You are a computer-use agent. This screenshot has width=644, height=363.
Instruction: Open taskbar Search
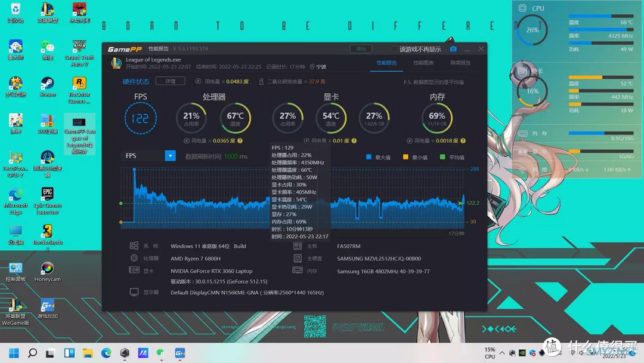point(32,353)
